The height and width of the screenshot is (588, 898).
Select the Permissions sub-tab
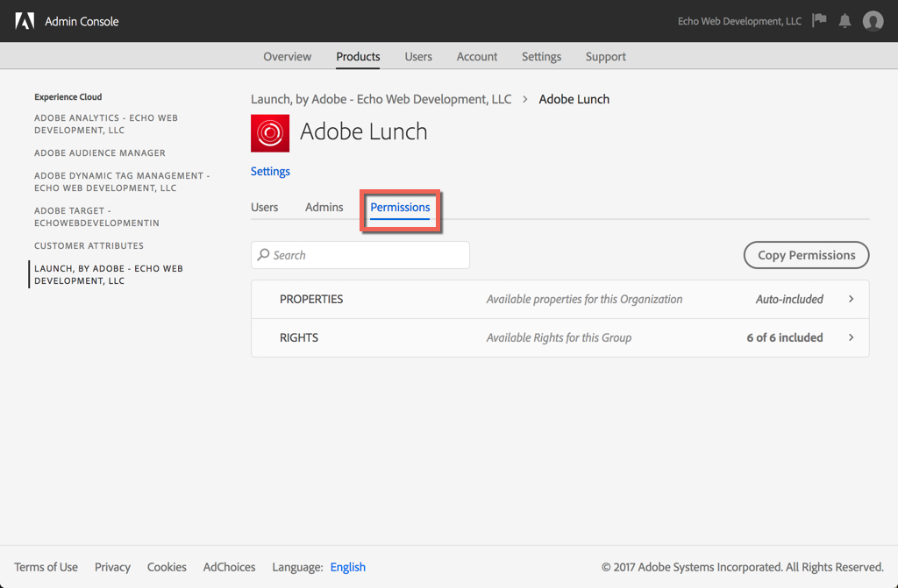[400, 208]
